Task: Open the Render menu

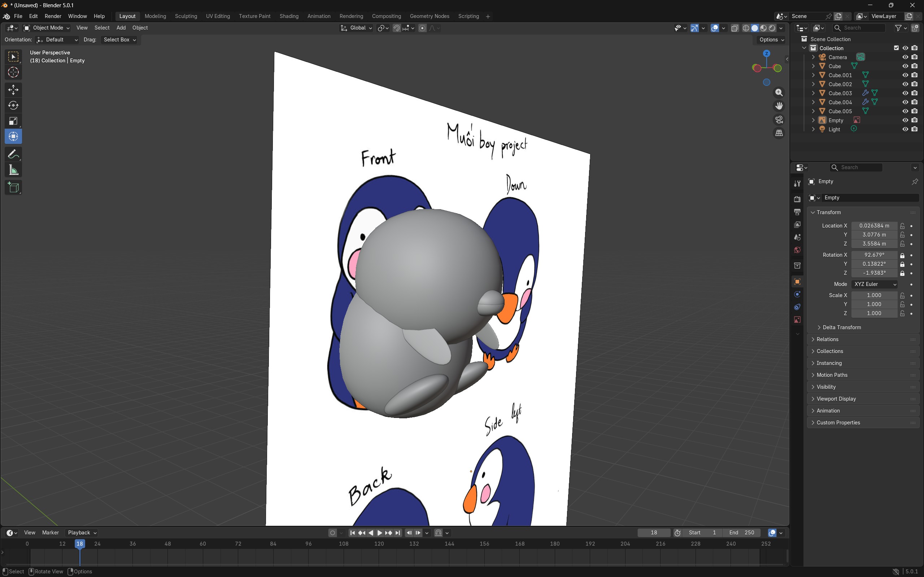Action: click(53, 17)
